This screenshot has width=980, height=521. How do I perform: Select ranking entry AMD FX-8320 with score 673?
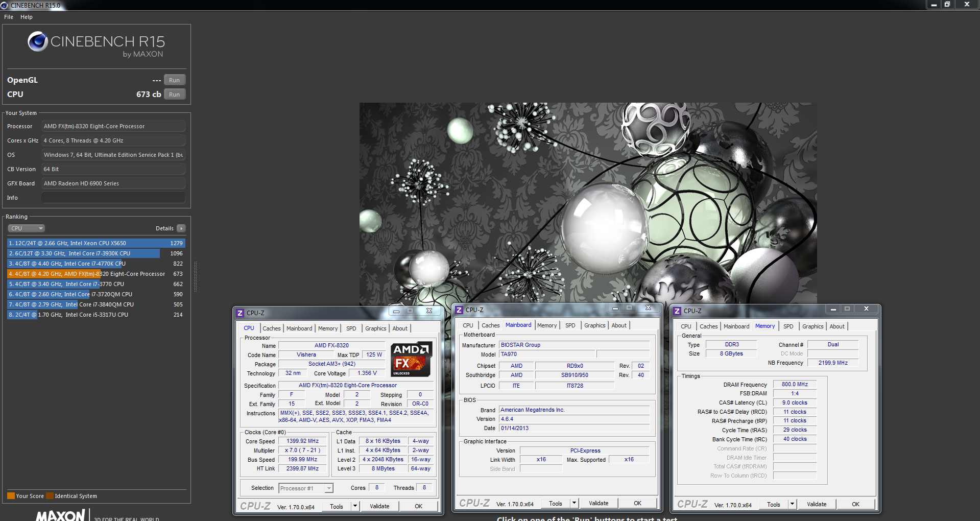(96, 274)
